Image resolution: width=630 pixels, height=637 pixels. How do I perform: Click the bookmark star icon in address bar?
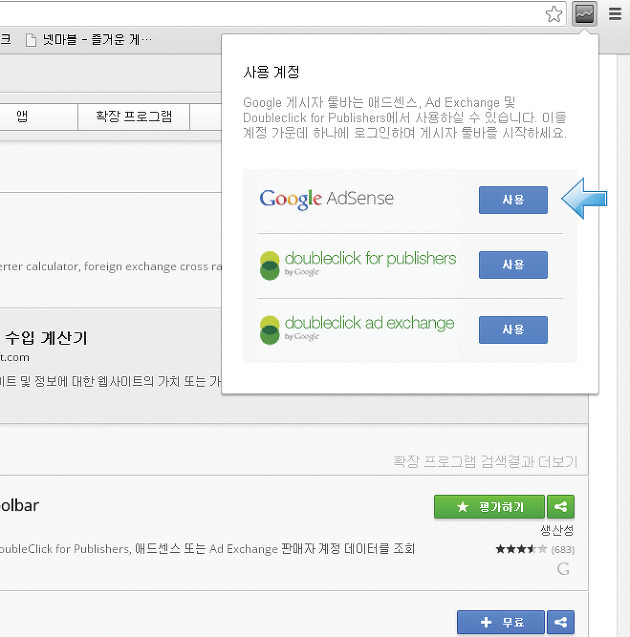click(x=554, y=14)
